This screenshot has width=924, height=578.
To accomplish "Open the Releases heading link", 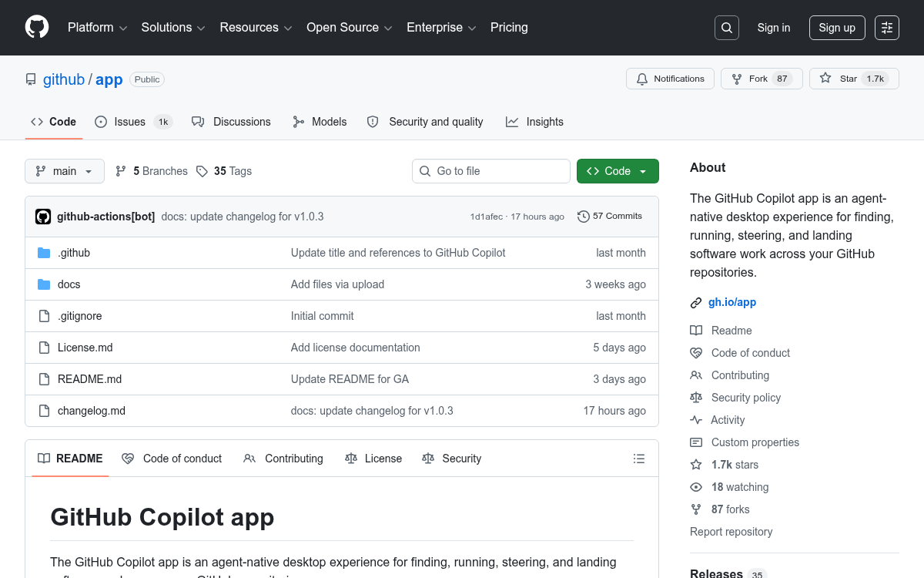I will click(x=716, y=573).
